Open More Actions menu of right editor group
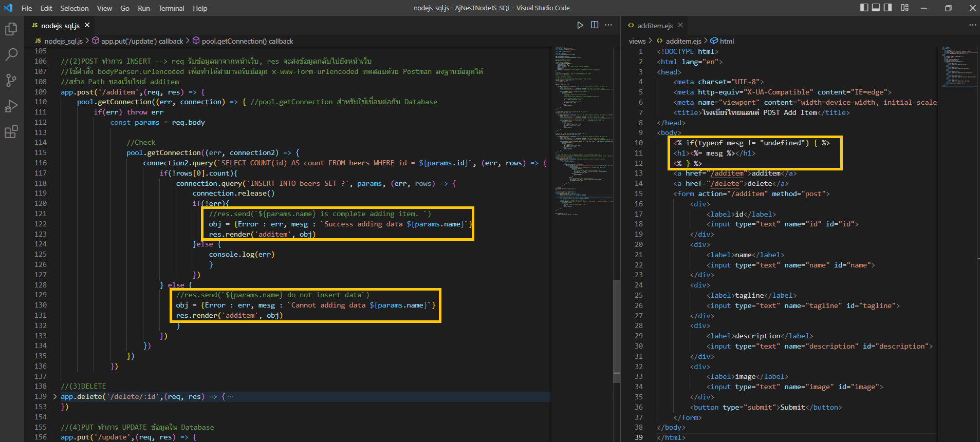 tap(972, 25)
